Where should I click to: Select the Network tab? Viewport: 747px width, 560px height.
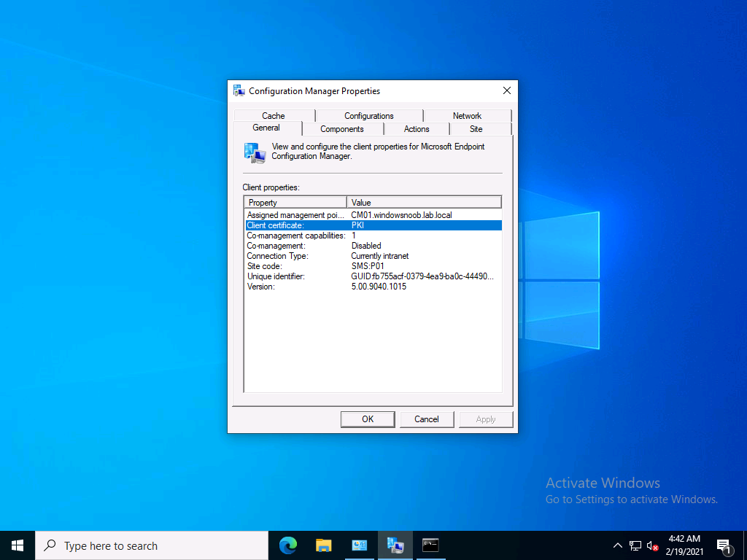pos(467,116)
